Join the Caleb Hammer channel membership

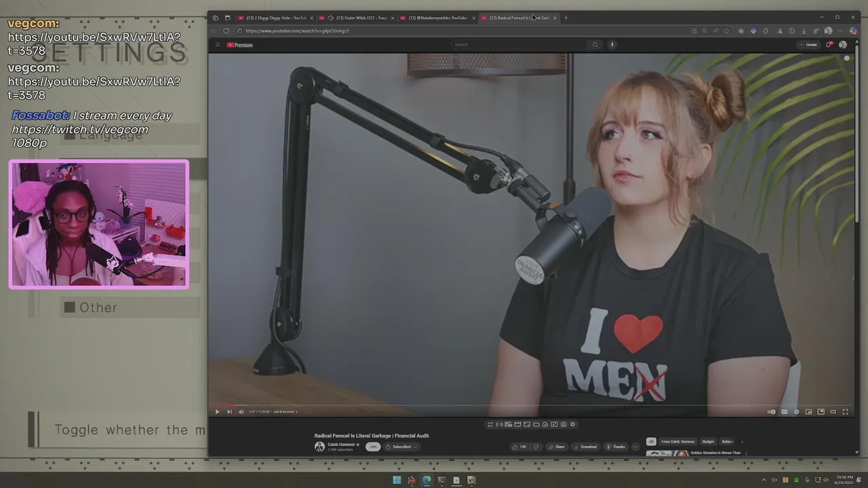click(373, 447)
